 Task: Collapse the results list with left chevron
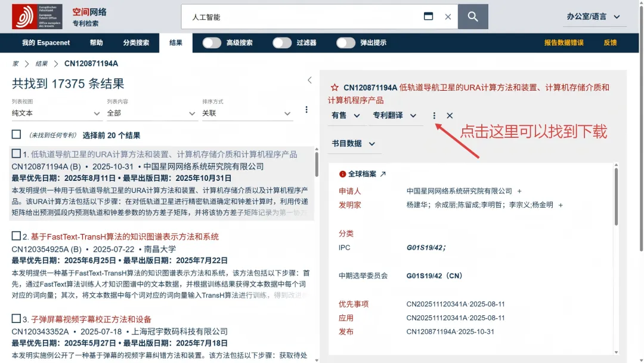click(309, 80)
